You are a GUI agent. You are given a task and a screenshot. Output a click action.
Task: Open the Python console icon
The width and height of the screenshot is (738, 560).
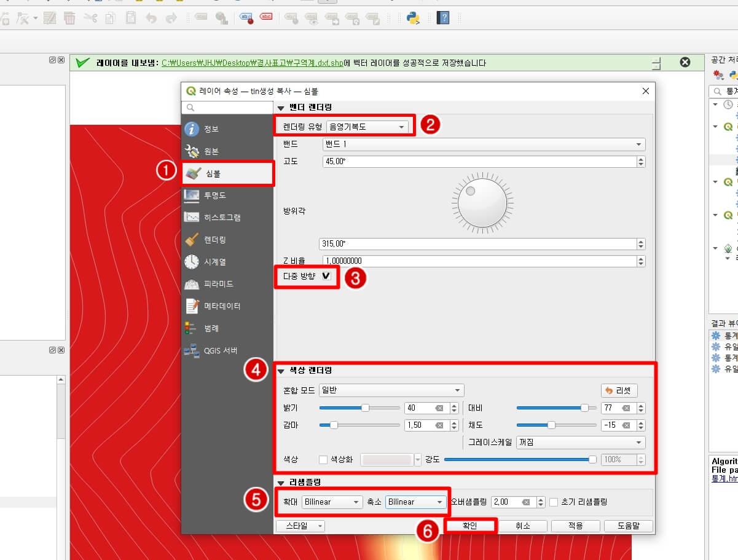(413, 18)
